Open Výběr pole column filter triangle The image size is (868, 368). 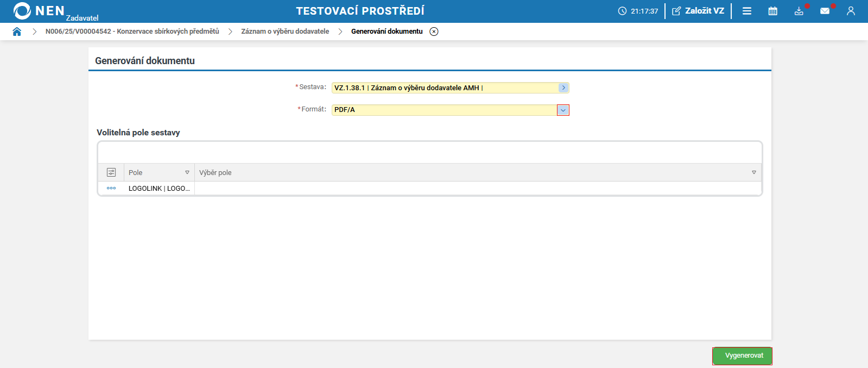pyautogui.click(x=754, y=172)
